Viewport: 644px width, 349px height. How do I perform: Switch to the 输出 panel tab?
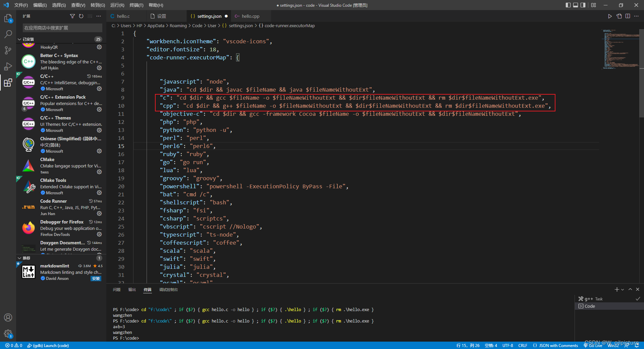[x=132, y=290]
